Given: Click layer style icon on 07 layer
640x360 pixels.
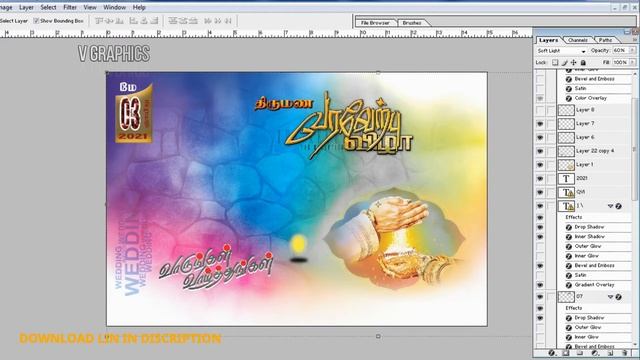Looking at the screenshot, I should point(618,297).
